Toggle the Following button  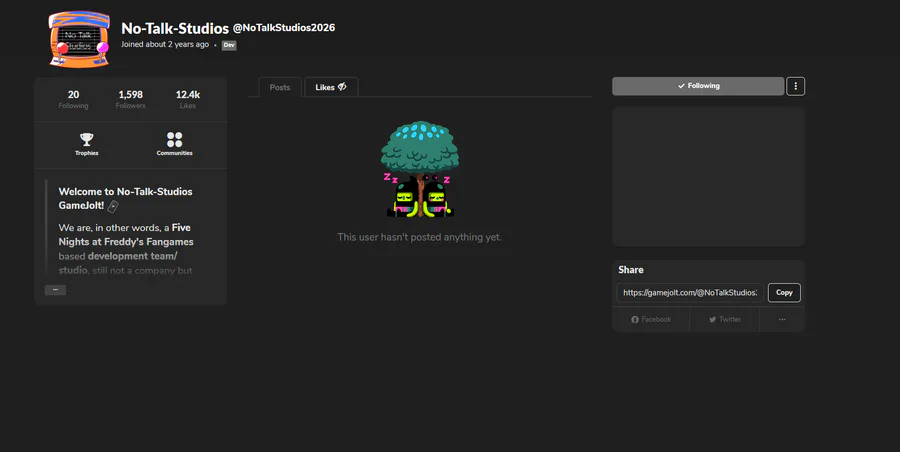[x=698, y=86]
